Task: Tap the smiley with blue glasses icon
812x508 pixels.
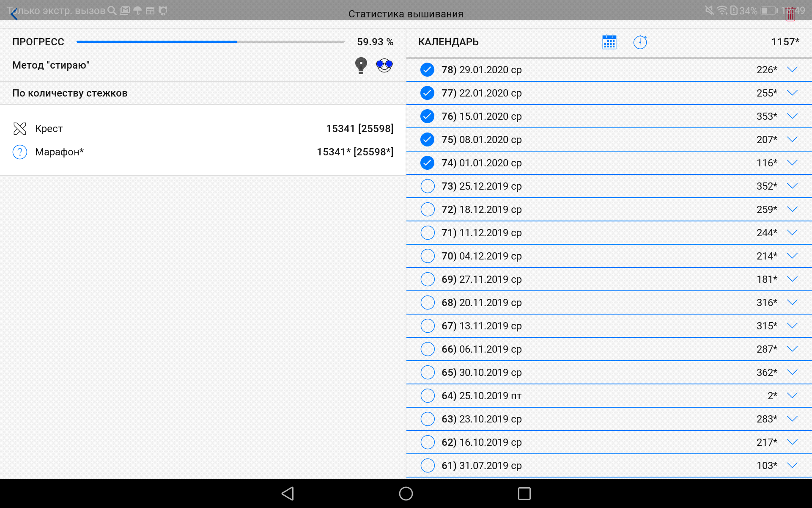Action: [x=384, y=66]
